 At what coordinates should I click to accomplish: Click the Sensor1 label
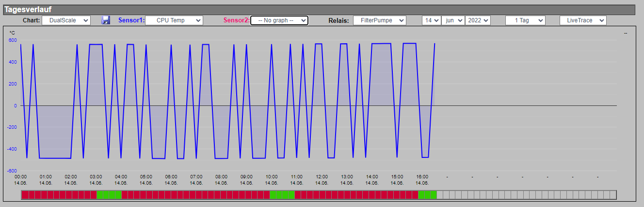[x=131, y=20]
